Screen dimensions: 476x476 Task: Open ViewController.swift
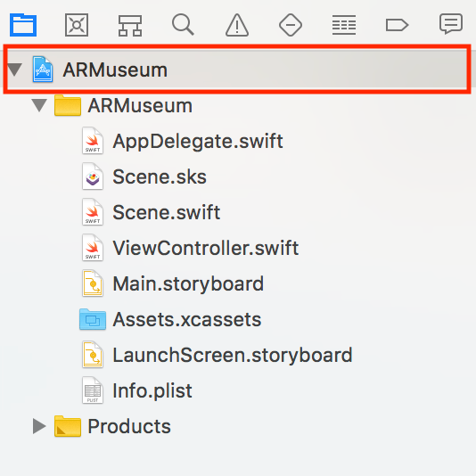point(206,248)
